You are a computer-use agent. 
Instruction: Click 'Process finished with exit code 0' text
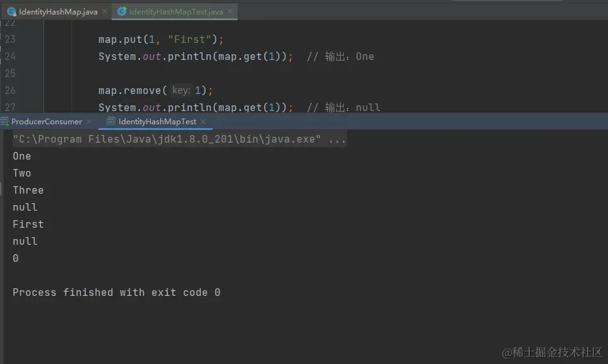tap(116, 292)
